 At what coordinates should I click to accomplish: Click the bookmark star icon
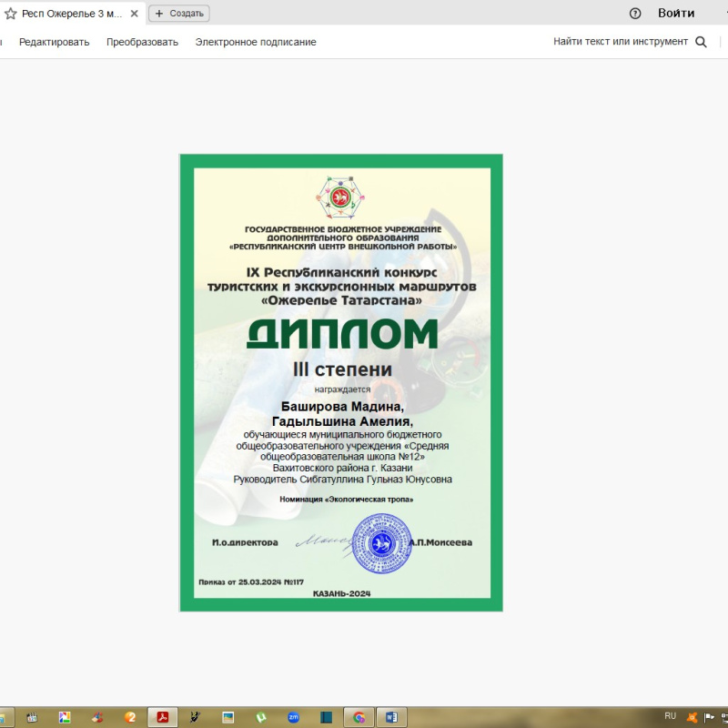11,13
